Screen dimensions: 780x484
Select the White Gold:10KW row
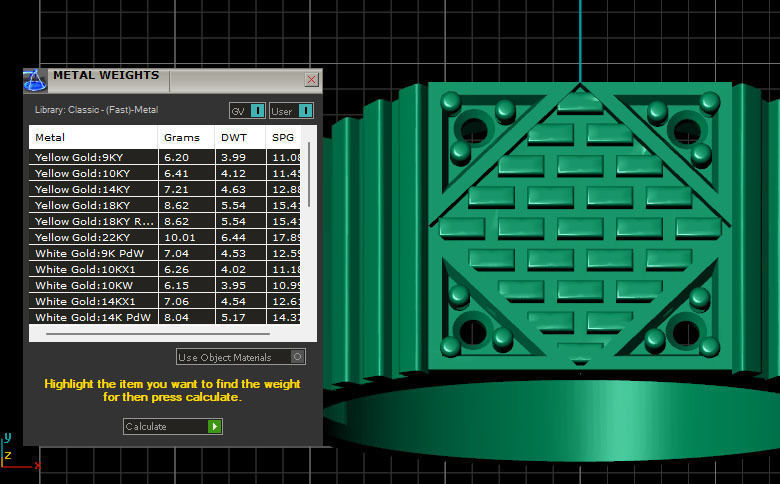165,285
